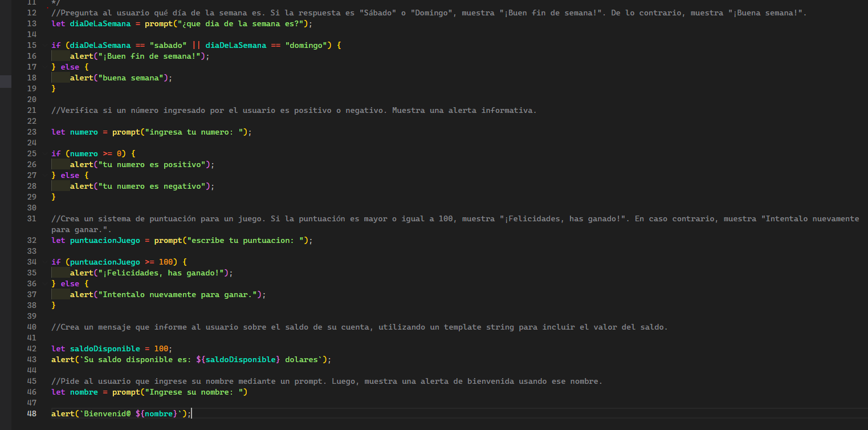
Task: Click line number 20 in the gutter
Action: [x=32, y=99]
